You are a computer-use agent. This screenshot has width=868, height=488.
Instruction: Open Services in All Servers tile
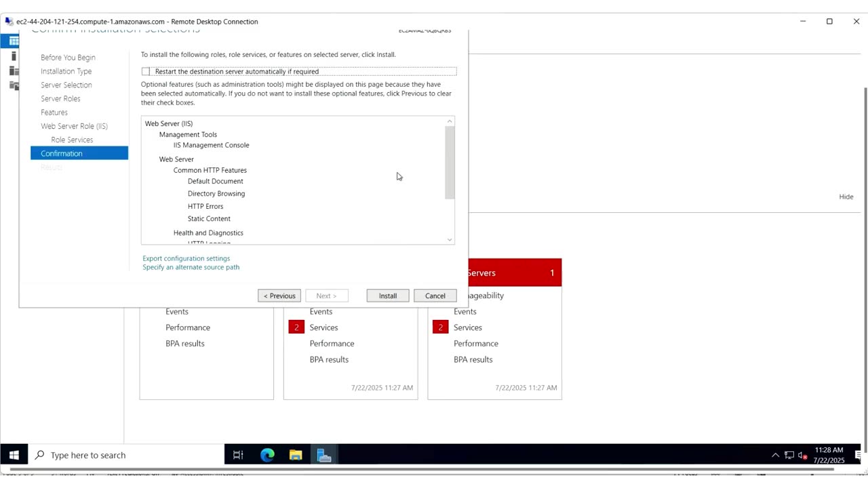click(x=467, y=327)
